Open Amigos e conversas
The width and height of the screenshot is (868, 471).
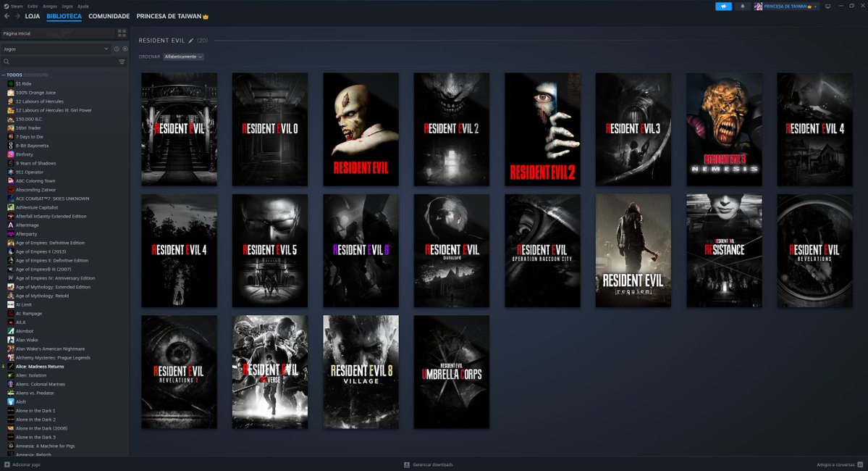[x=835, y=464]
